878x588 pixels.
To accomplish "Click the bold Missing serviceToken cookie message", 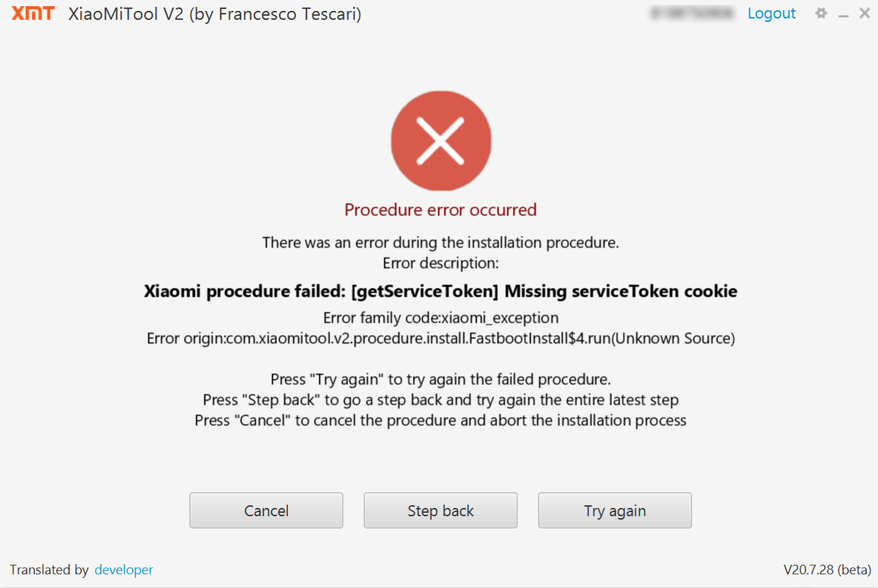I will click(440, 292).
